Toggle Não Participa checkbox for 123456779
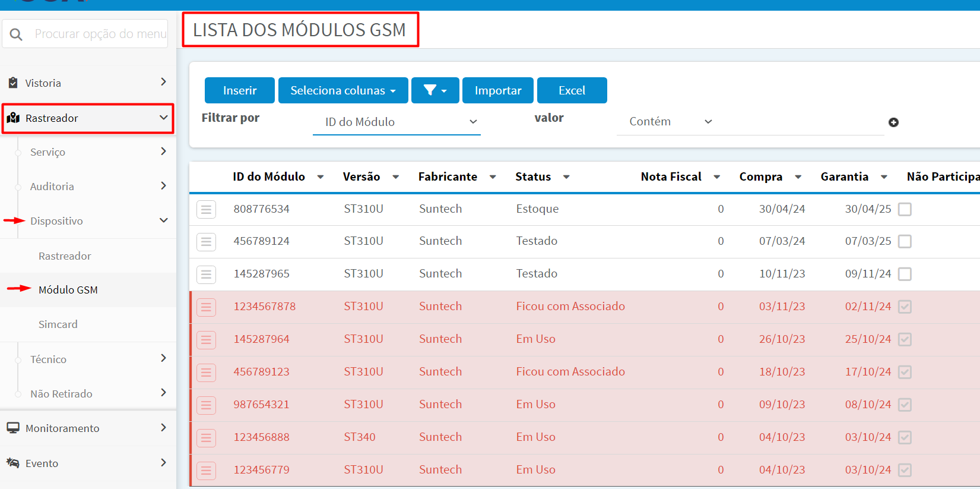 (905, 470)
